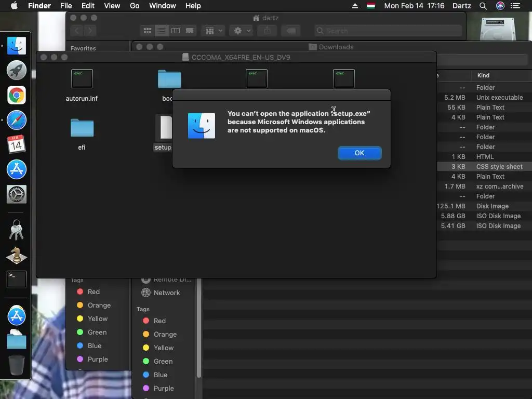Screen dimensions: 532x399
Task: Click the eject icon in menu bar
Action: tap(355, 6)
